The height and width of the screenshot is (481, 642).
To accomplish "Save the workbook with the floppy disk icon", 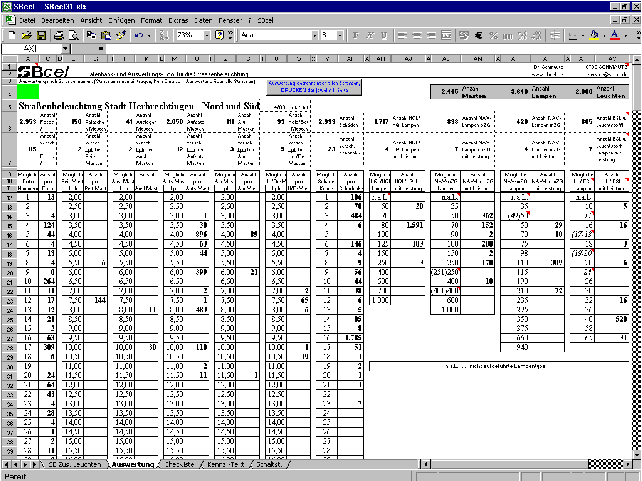I will [x=41, y=36].
